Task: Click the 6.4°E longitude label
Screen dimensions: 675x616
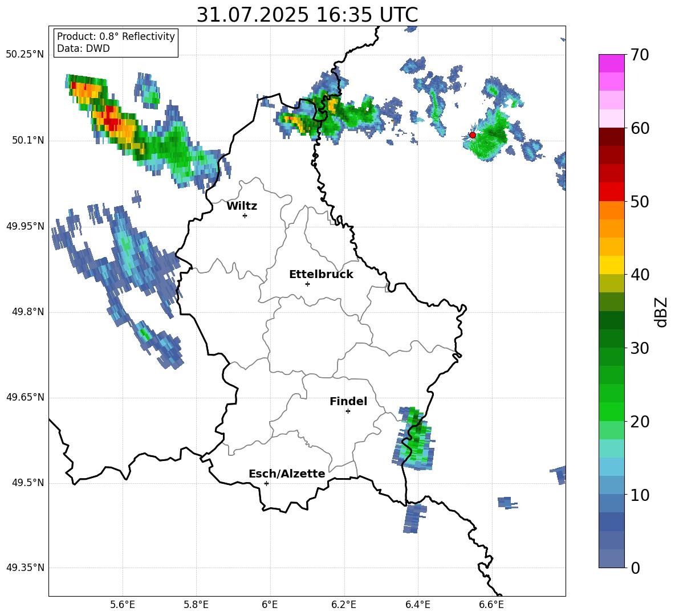Action: tap(417, 605)
